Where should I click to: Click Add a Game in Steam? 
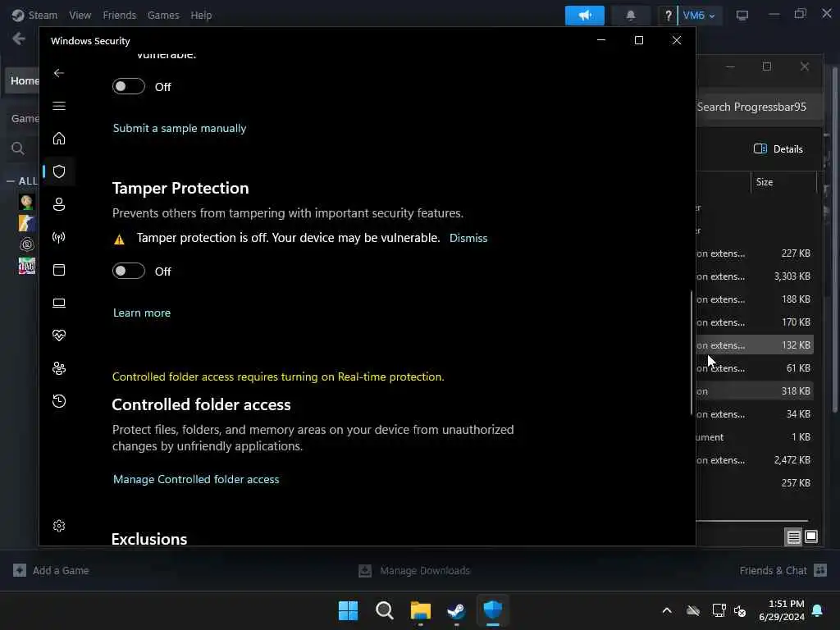51,571
